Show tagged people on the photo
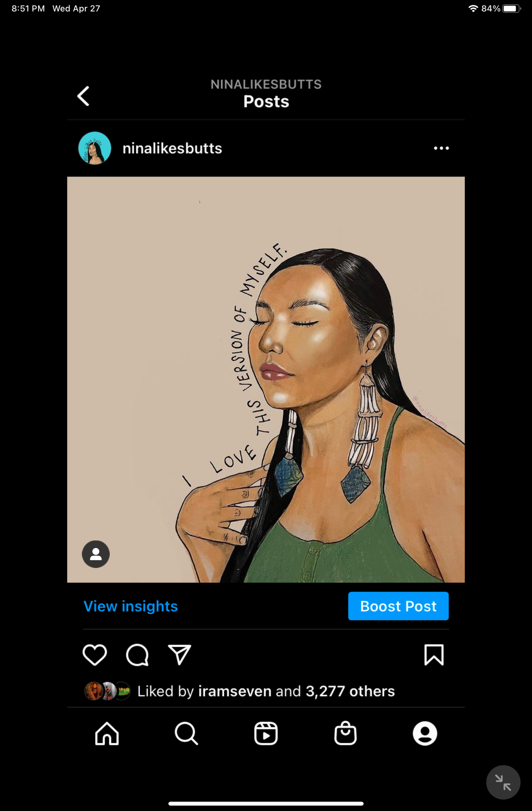532x811 pixels. [x=96, y=554]
